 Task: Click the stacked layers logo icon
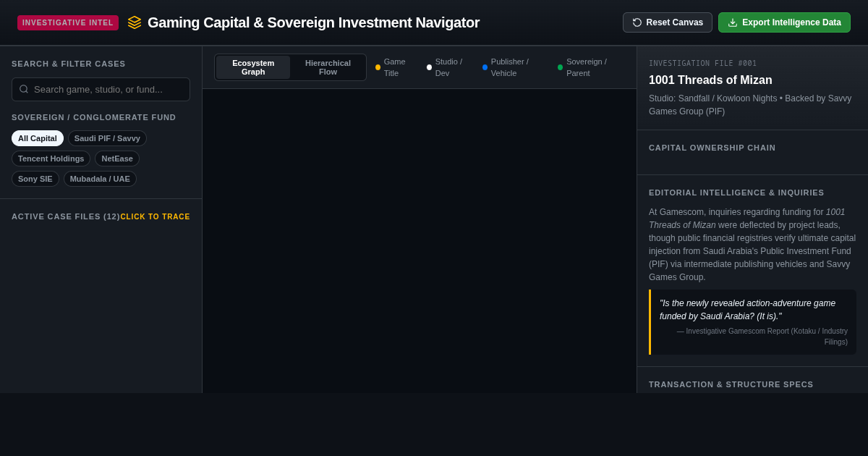click(x=135, y=22)
